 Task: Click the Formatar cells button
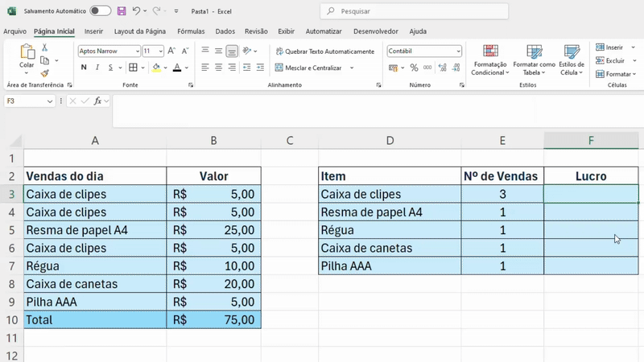(613, 74)
